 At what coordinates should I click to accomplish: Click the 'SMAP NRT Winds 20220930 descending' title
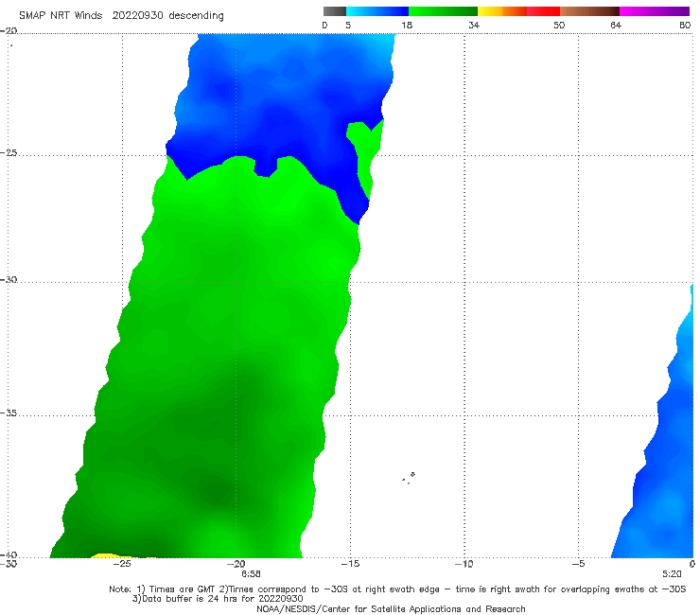click(x=121, y=16)
